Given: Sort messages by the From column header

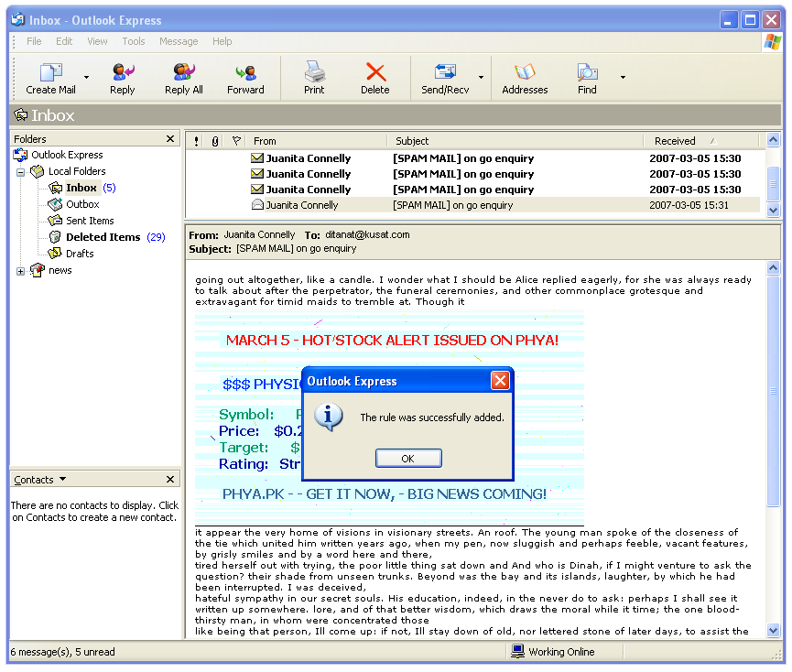Looking at the screenshot, I should (x=317, y=141).
